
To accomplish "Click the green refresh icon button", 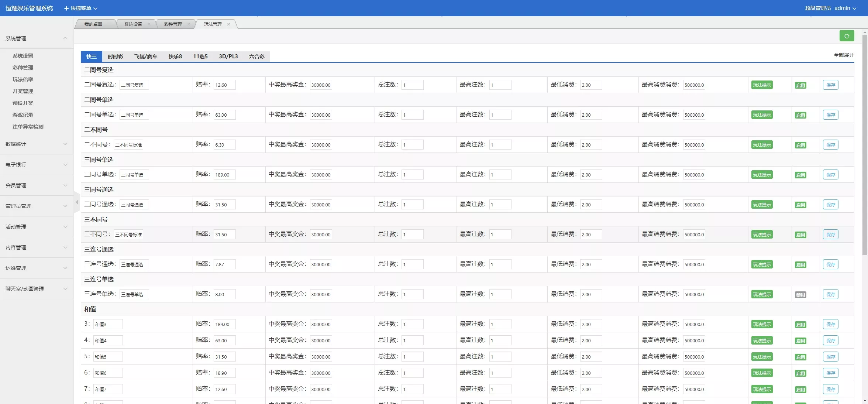I will tap(847, 36).
